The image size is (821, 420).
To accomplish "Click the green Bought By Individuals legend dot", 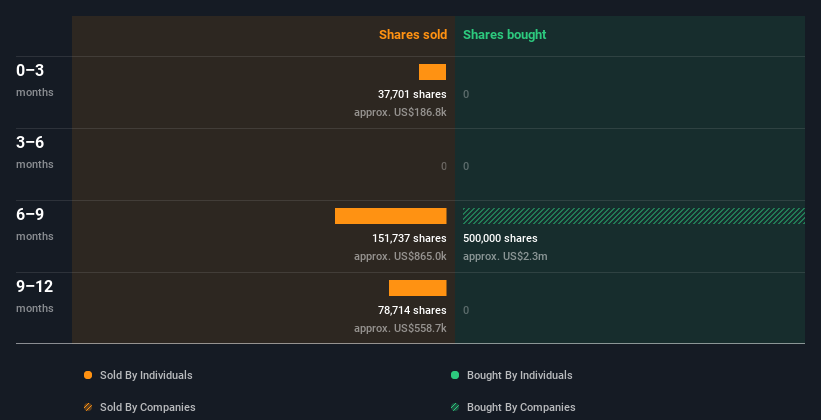I will click(455, 375).
